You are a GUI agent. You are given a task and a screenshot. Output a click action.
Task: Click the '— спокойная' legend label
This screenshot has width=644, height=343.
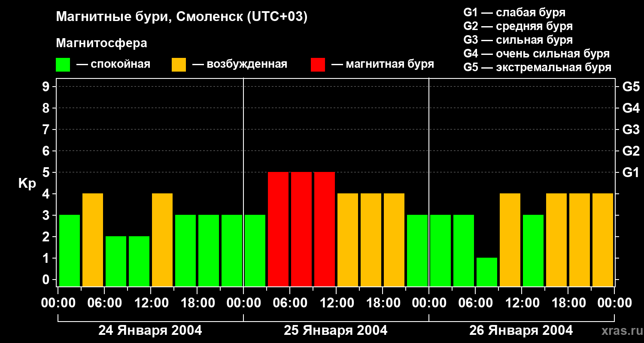pyautogui.click(x=113, y=64)
